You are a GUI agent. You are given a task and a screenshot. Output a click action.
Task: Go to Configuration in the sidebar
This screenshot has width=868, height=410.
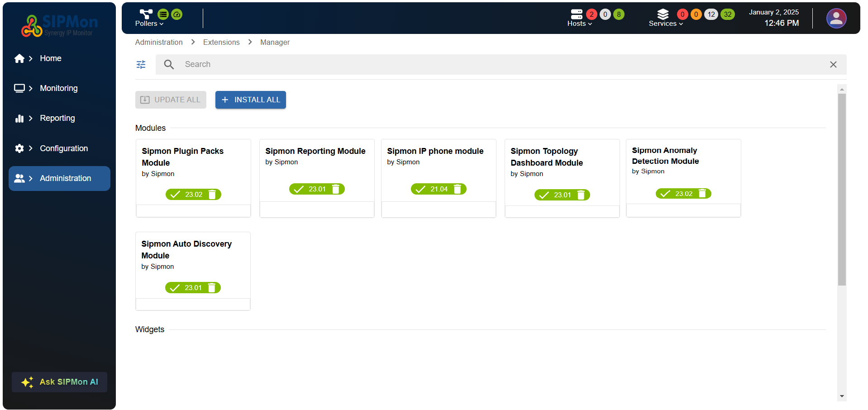coord(64,148)
